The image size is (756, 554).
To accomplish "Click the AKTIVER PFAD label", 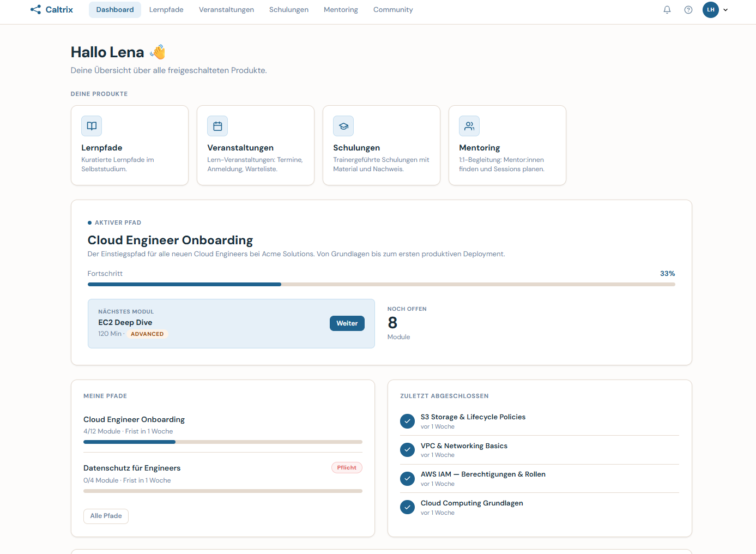I will 118,222.
